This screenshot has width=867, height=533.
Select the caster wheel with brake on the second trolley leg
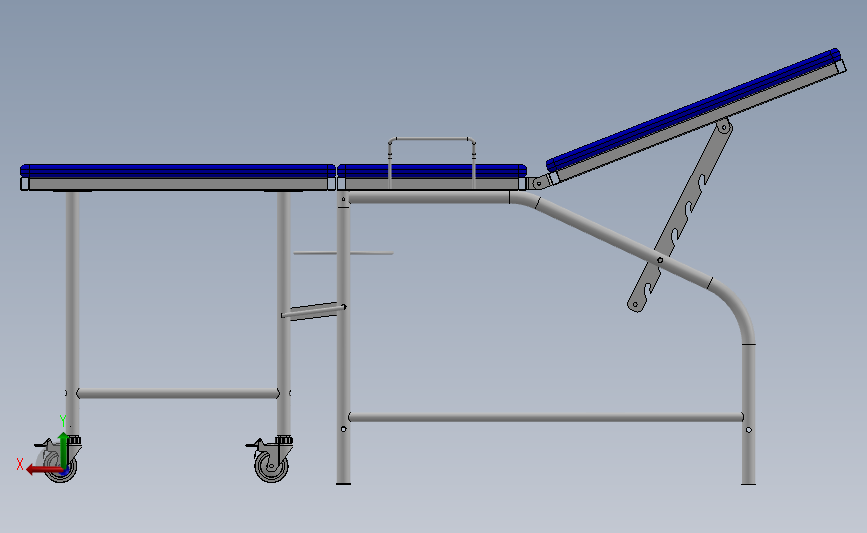[270, 459]
